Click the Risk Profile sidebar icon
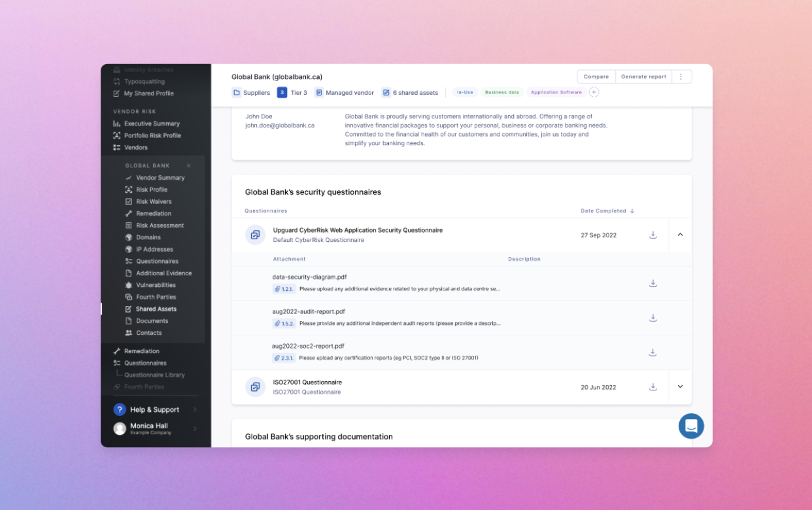 point(129,190)
